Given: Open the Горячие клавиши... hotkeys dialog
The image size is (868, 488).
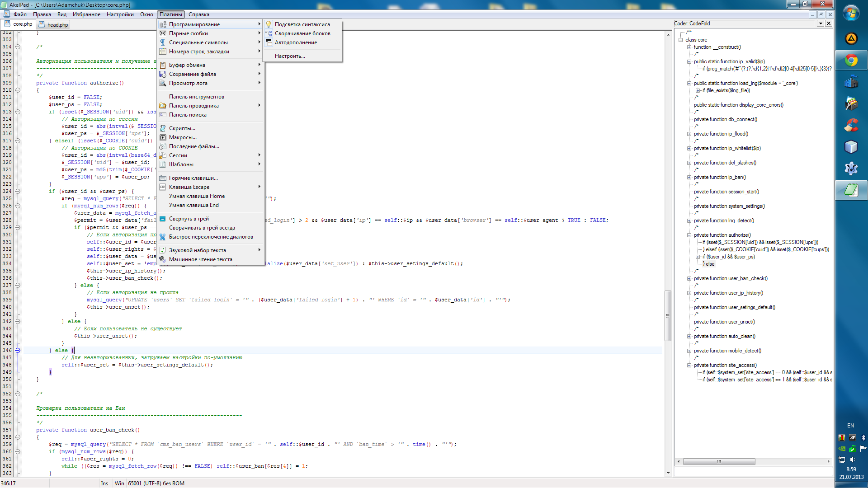Looking at the screenshot, I should [193, 178].
